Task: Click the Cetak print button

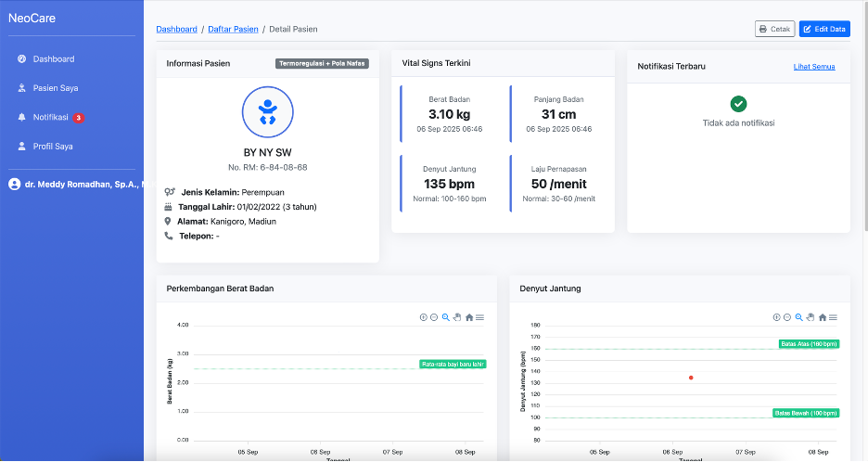Action: pyautogui.click(x=774, y=29)
